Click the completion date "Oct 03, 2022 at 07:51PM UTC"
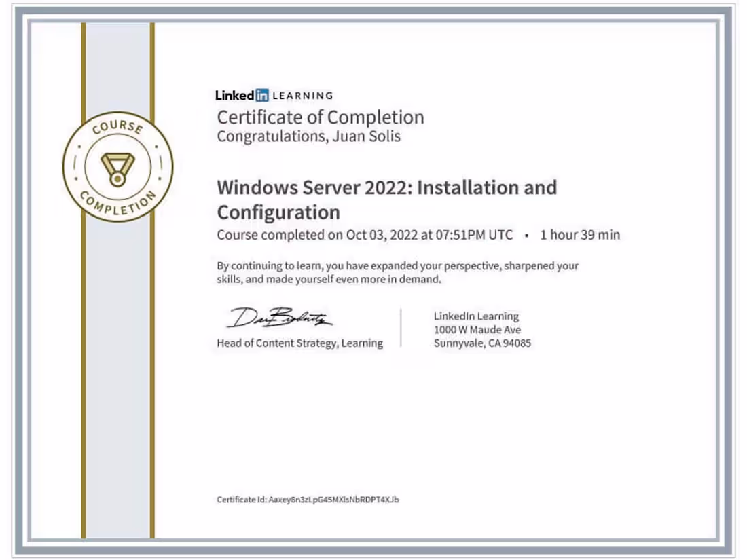This screenshot has height=560, width=747. [429, 235]
